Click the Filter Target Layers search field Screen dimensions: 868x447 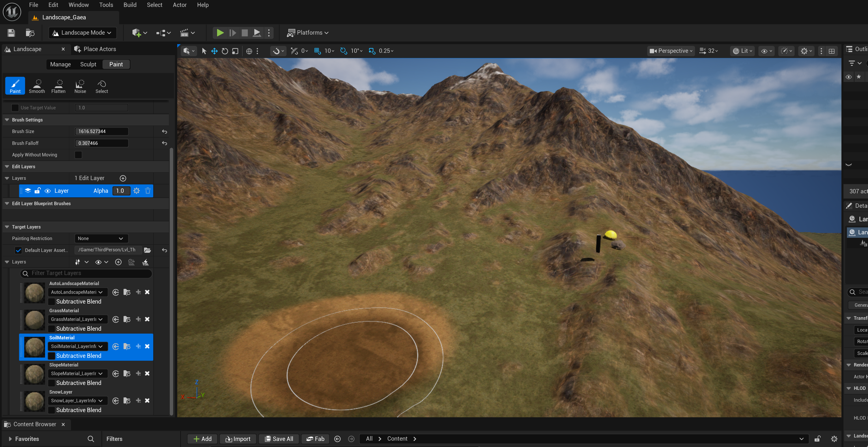pyautogui.click(x=86, y=273)
